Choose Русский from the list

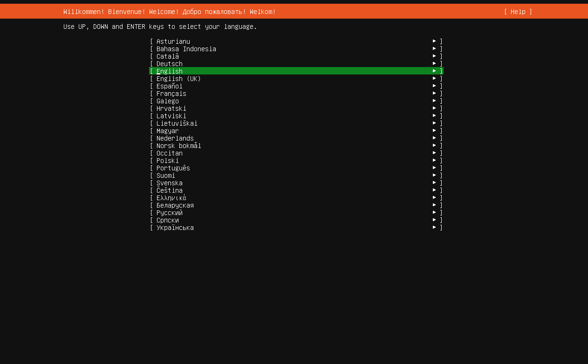pos(296,213)
